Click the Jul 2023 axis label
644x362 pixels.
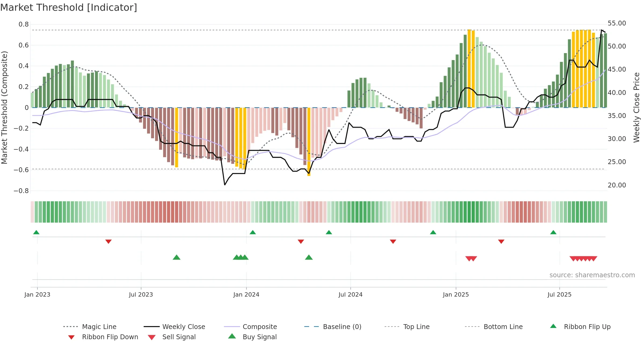click(x=141, y=294)
